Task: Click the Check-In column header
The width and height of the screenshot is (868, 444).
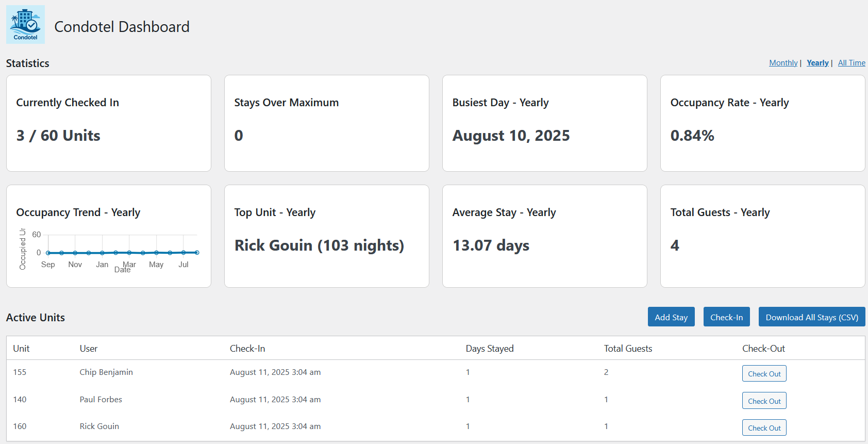Action: point(247,349)
